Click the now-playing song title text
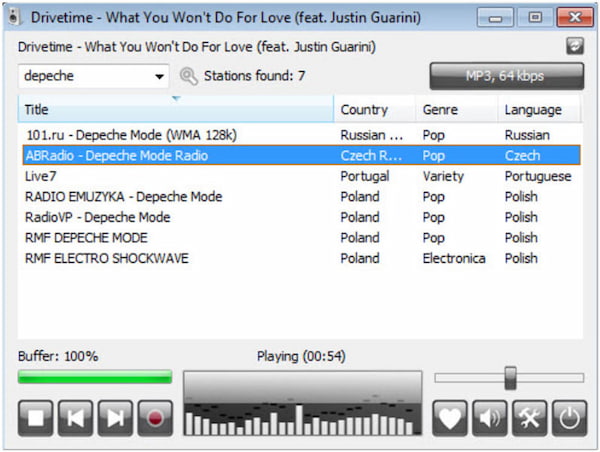The image size is (600, 452). 197,47
